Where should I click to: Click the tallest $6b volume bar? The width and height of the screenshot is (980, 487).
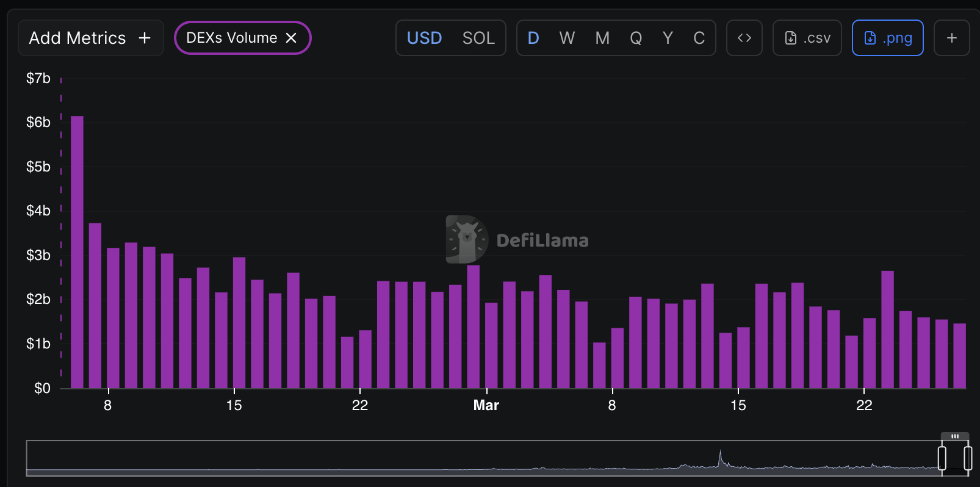[77, 251]
